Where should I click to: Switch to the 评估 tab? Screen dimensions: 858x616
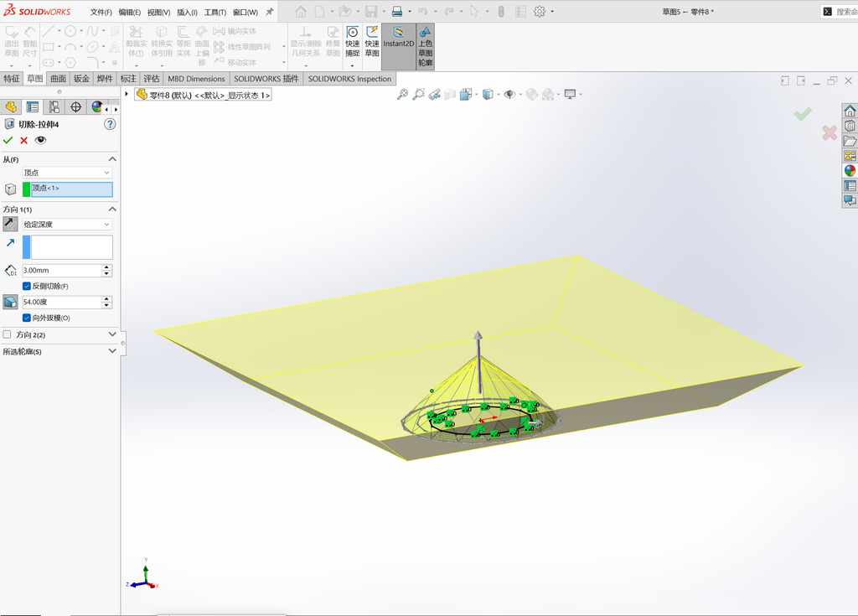click(152, 78)
